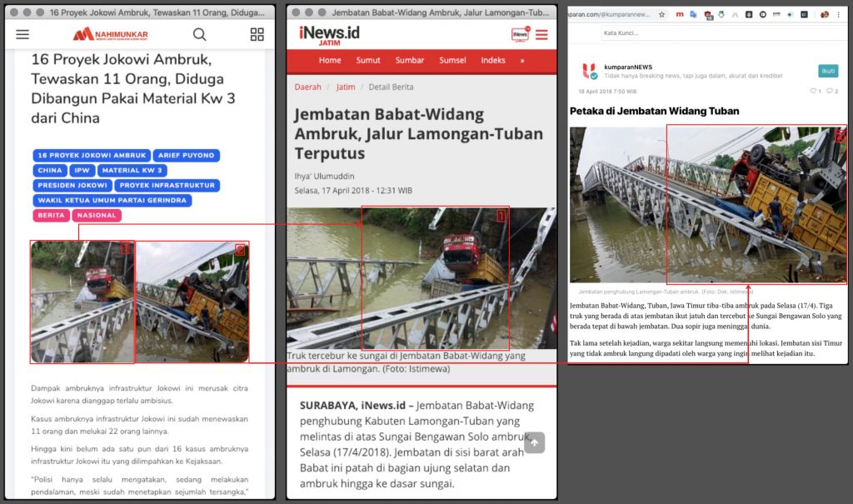The image size is (853, 504).
Task: Bookmark the page with the star icon
Action: point(661,15)
